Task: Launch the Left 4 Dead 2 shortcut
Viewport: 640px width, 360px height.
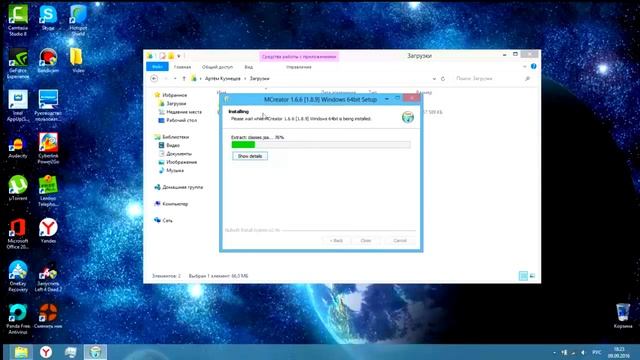Action: point(48,276)
